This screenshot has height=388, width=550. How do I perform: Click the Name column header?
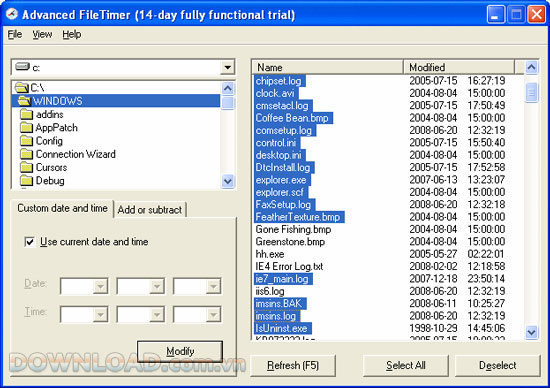coord(328,67)
